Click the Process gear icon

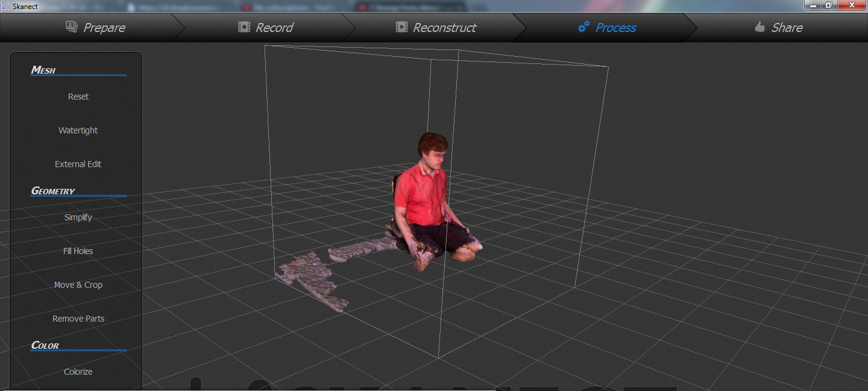[583, 27]
